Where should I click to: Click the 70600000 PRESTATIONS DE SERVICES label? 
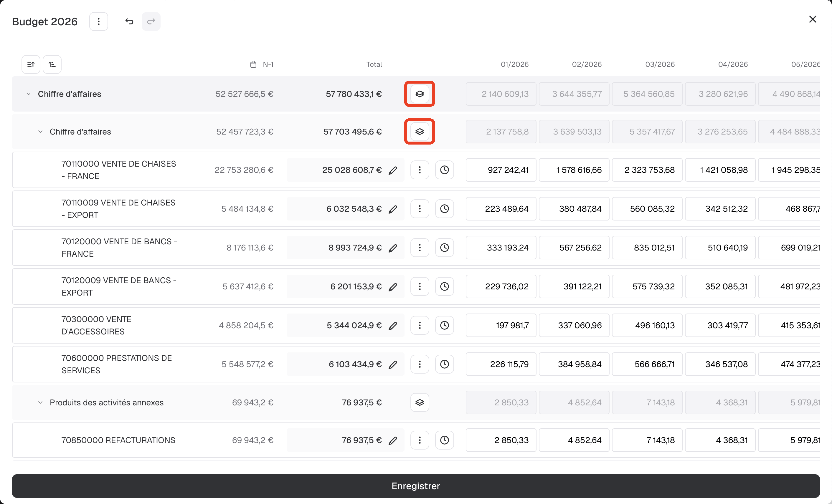click(116, 364)
